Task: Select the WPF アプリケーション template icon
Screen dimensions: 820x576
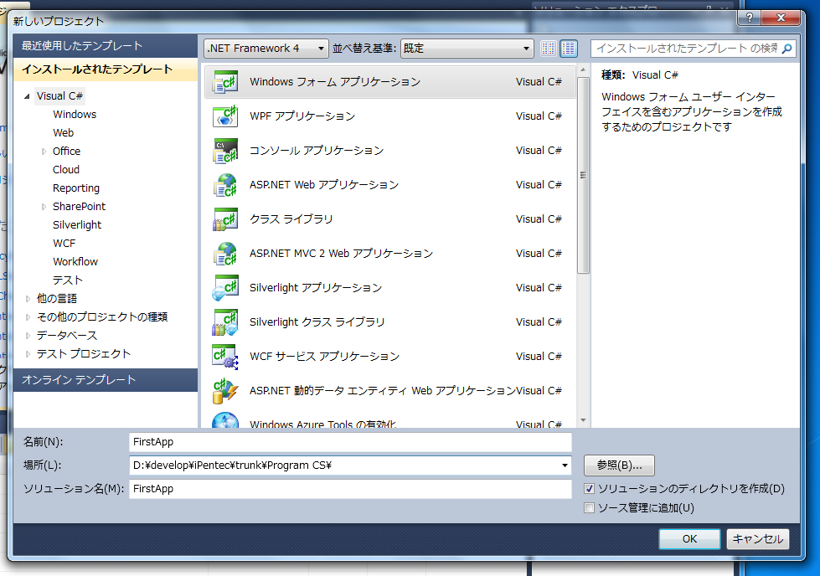Action: pos(225,116)
